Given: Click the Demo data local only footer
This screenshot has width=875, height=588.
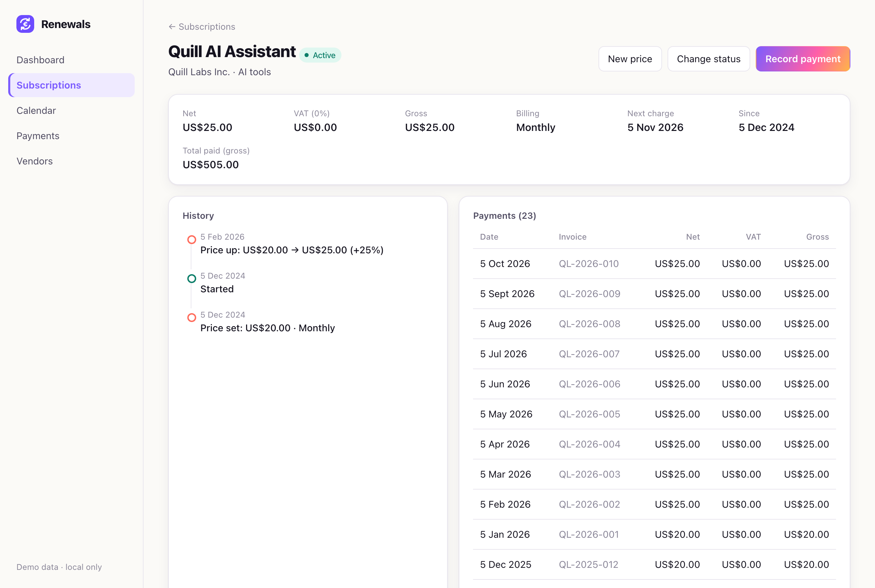Looking at the screenshot, I should 59,567.
